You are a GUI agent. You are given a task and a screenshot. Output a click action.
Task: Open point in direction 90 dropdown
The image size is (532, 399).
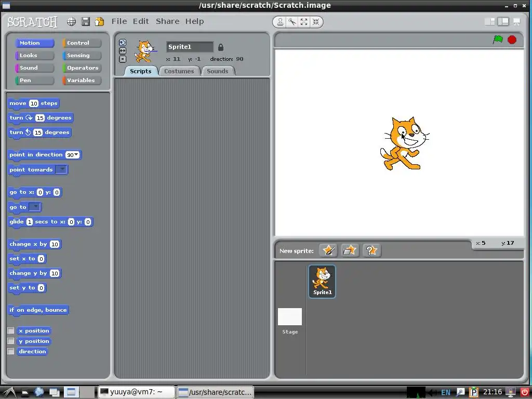[77, 155]
